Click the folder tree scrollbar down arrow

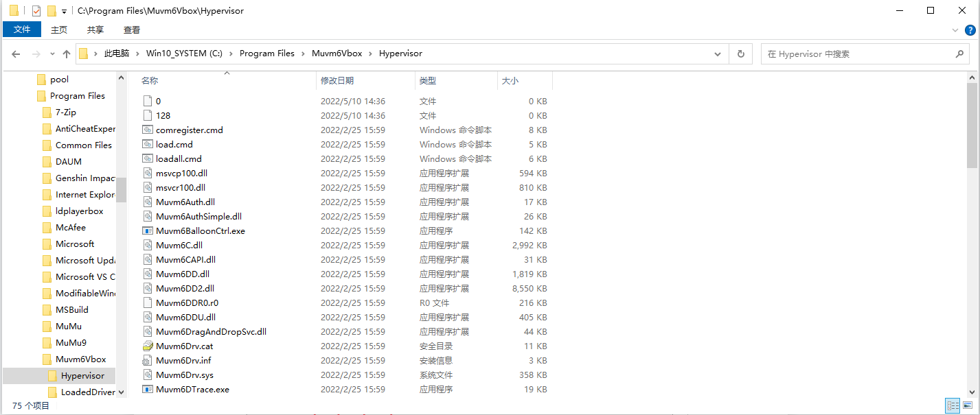pos(121,392)
